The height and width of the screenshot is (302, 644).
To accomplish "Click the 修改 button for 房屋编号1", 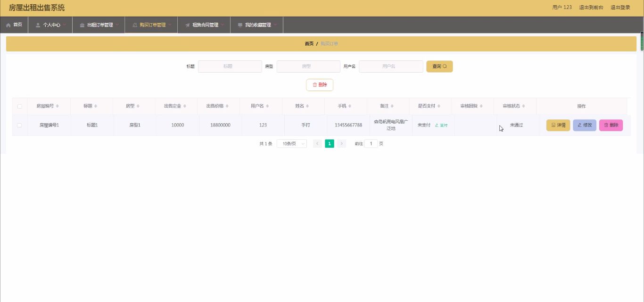I will (585, 126).
